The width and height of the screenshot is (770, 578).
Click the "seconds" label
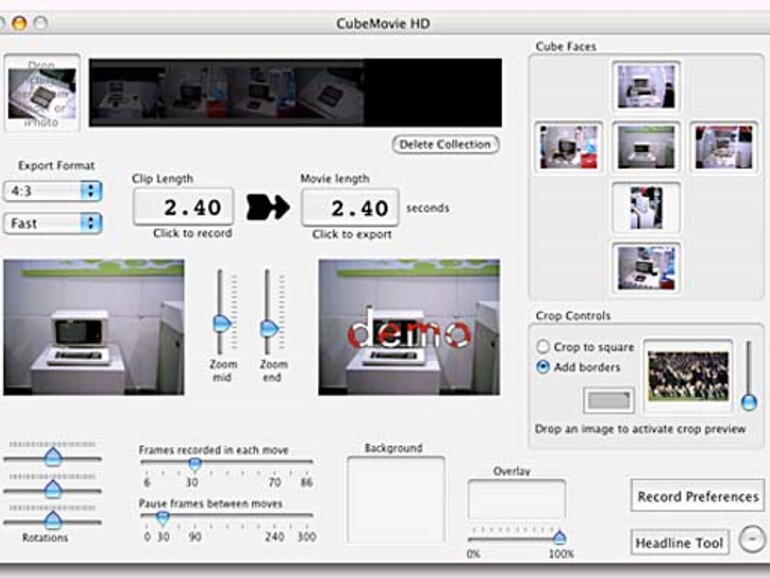428,208
